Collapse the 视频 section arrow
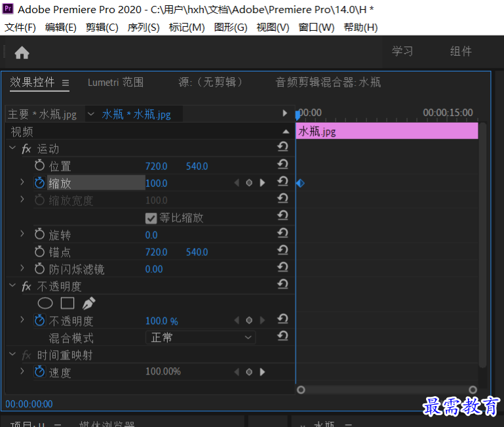Image resolution: width=504 pixels, height=427 pixels. tap(286, 132)
